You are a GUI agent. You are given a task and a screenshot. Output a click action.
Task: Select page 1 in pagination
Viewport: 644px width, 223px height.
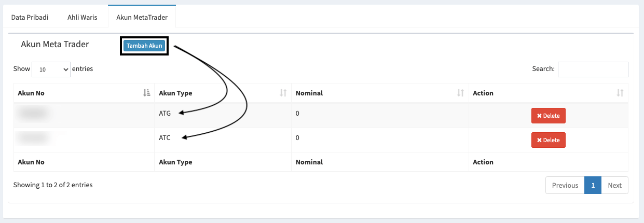pyautogui.click(x=593, y=185)
